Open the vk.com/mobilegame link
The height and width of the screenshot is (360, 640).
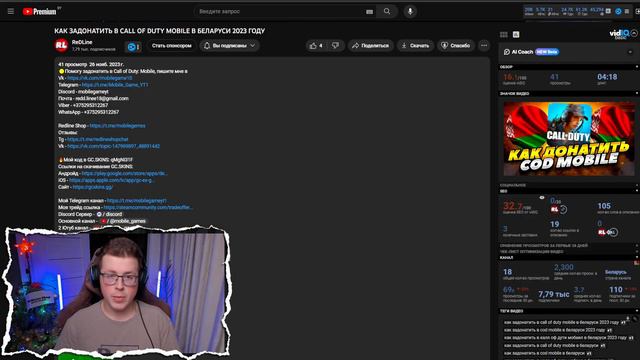pyautogui.click(x=100, y=78)
